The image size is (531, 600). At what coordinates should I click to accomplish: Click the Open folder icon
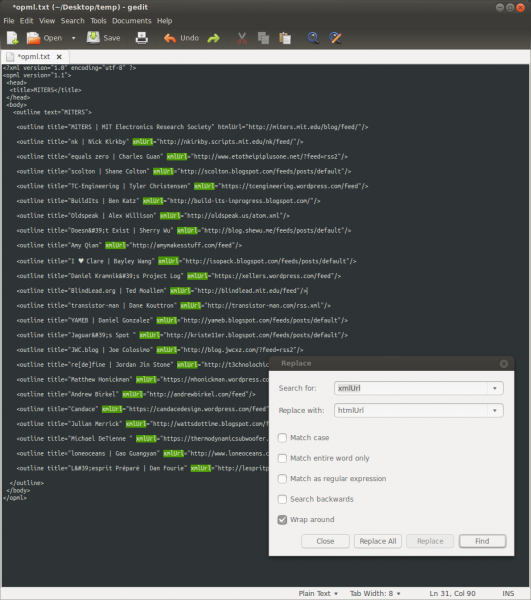coord(33,38)
